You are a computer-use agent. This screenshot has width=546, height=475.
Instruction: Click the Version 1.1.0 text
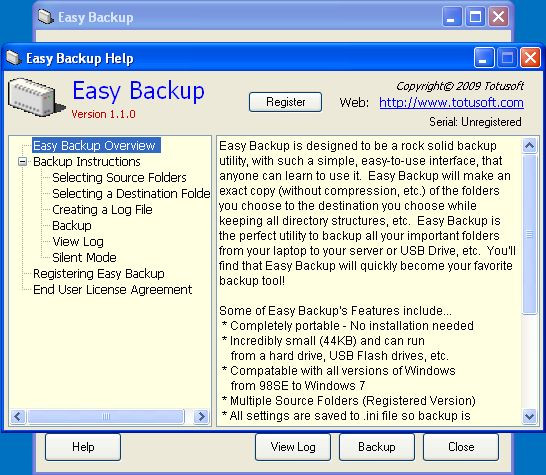click(x=103, y=114)
